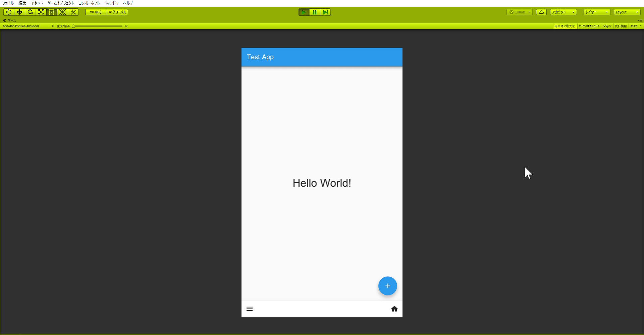Toggle the 再生時に最大化 option
The width and height of the screenshot is (644, 335).
565,26
